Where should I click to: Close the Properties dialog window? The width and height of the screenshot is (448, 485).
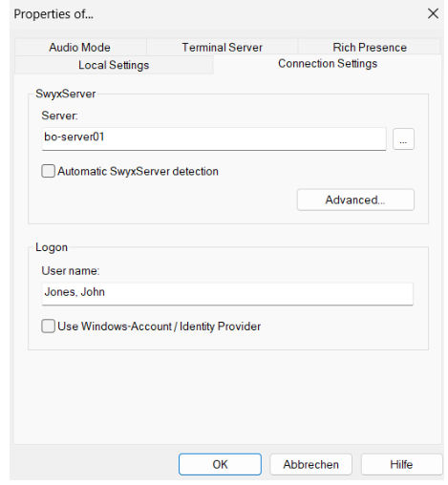coord(433,13)
